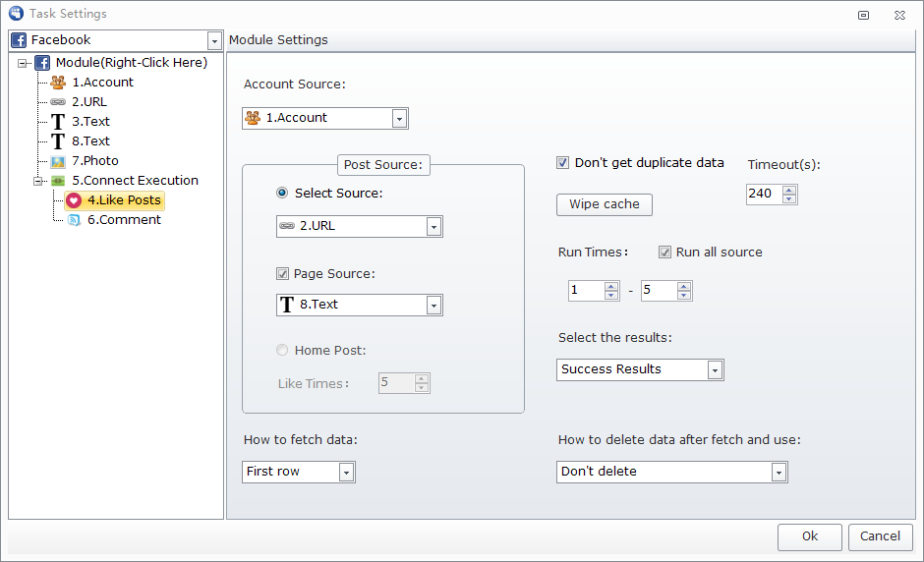Toggle the Run all source checkbox
The width and height of the screenshot is (924, 562).
tap(665, 253)
